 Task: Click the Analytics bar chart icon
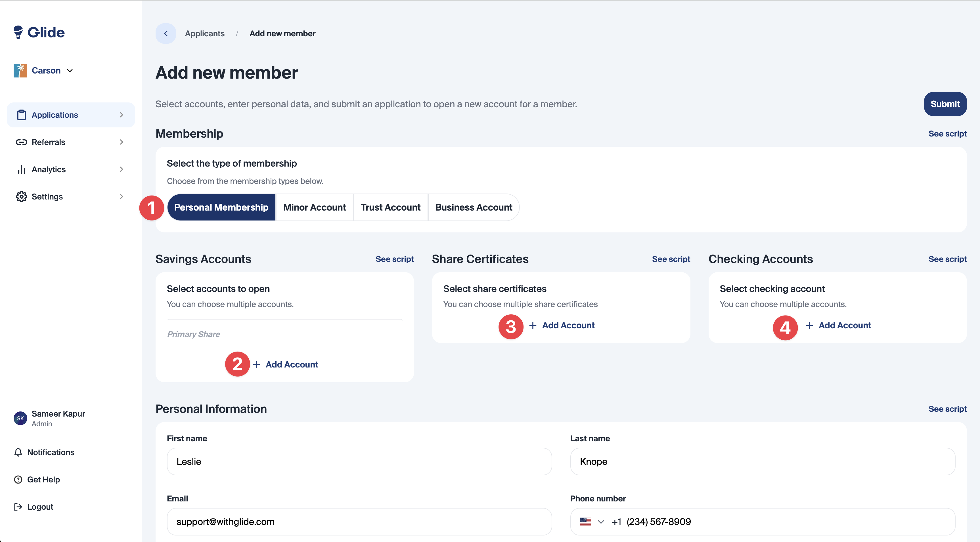22,170
